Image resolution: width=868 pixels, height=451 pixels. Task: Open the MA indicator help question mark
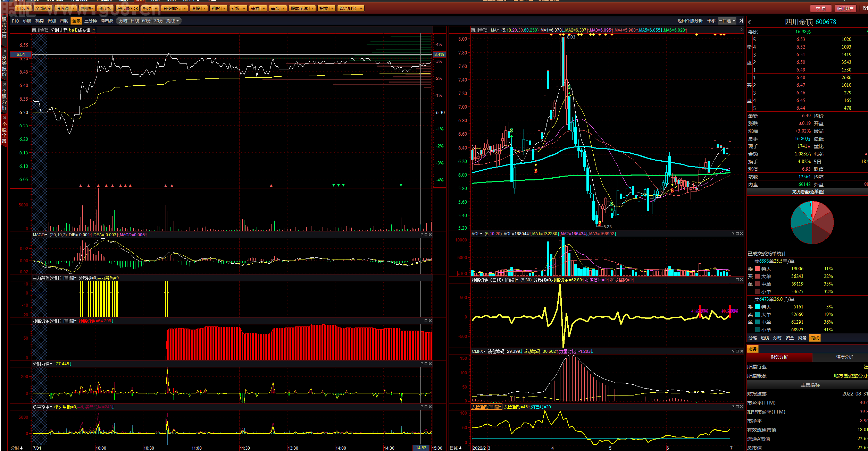click(741, 30)
